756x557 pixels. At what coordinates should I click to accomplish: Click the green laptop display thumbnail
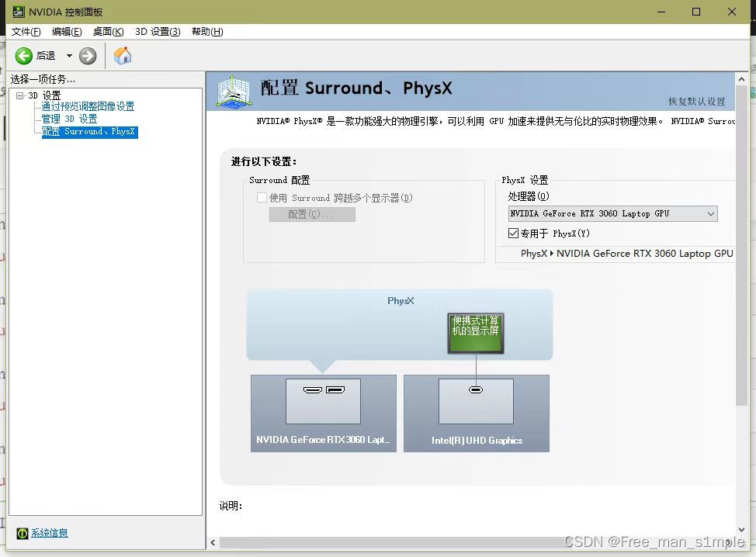[x=475, y=333]
